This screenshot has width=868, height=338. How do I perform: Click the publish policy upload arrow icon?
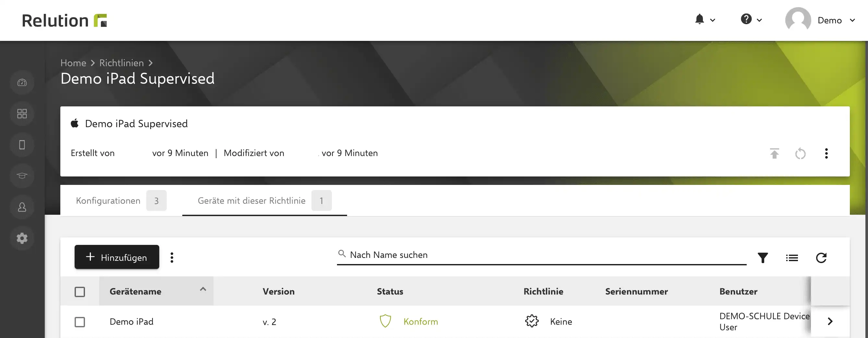coord(774,153)
